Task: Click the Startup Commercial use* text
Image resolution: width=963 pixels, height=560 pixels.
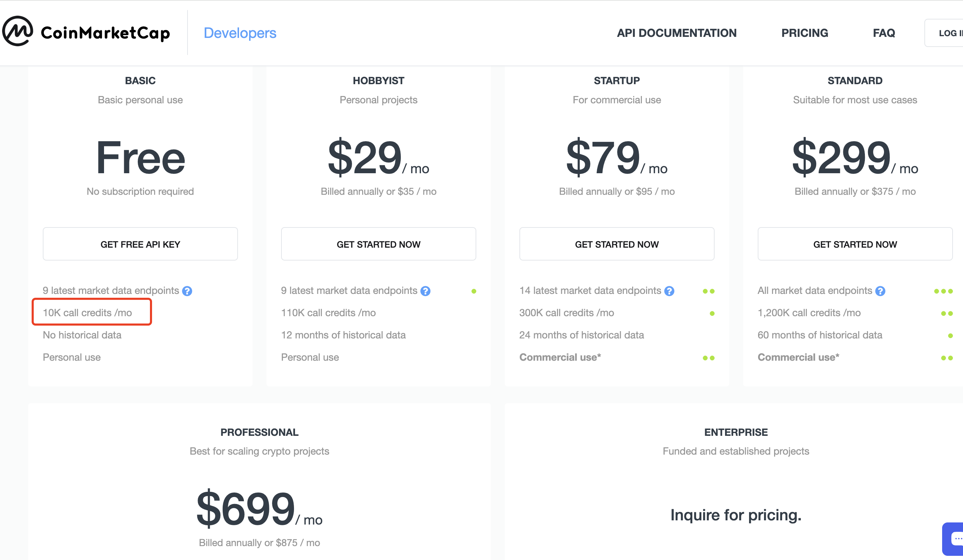Action: coord(560,357)
